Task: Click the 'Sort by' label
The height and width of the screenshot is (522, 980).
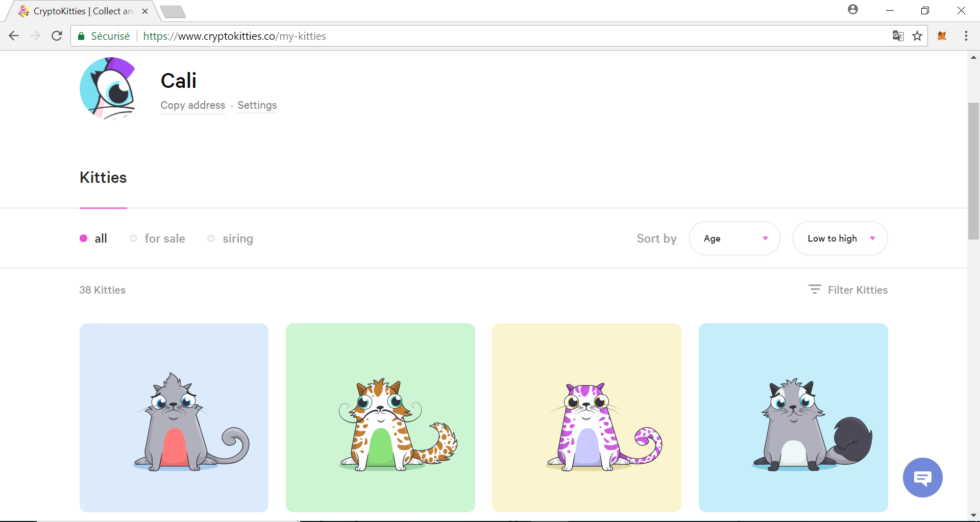Action: pyautogui.click(x=656, y=239)
